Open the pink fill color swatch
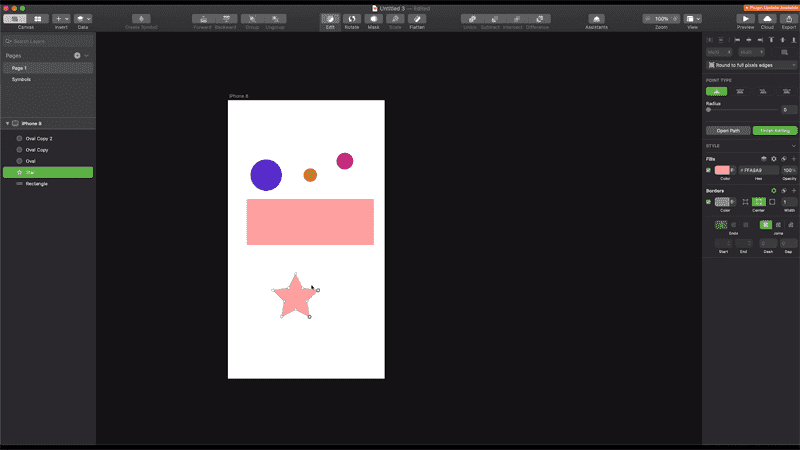This screenshot has width=800, height=450. [x=722, y=170]
